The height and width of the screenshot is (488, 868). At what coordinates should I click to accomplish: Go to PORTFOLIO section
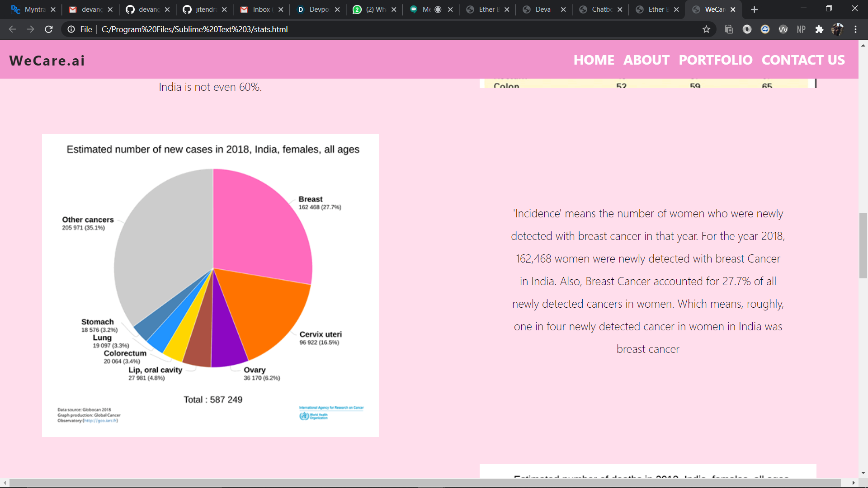pos(715,60)
